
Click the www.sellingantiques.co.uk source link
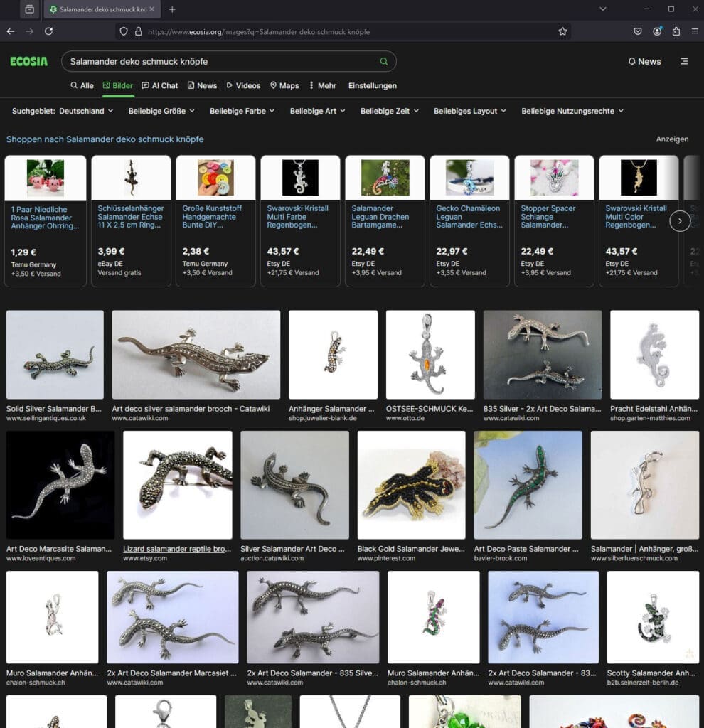pyautogui.click(x=46, y=418)
